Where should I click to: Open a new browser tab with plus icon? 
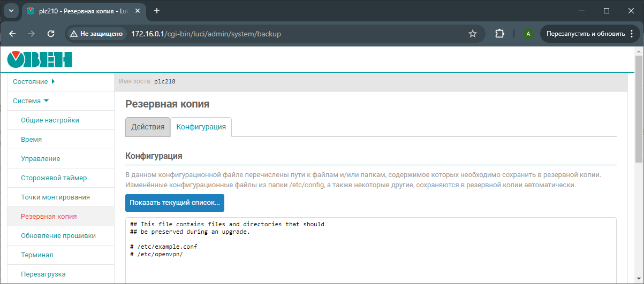(157, 11)
